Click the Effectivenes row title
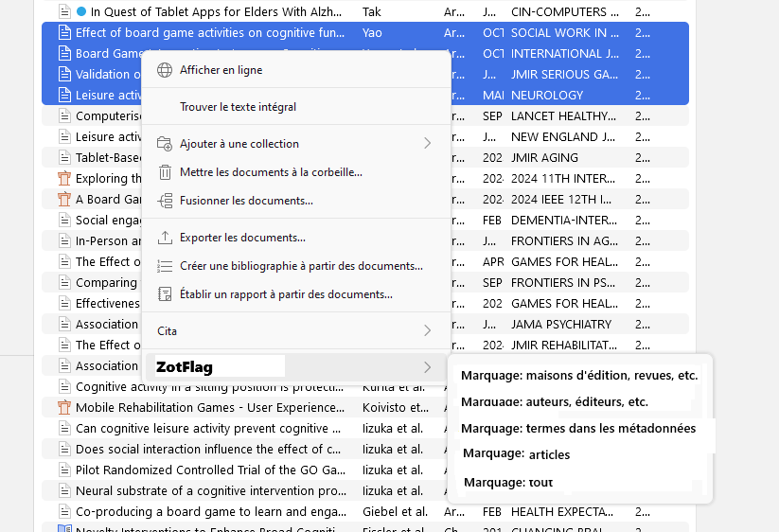Screen dimensions: 779x532 (x=108, y=304)
